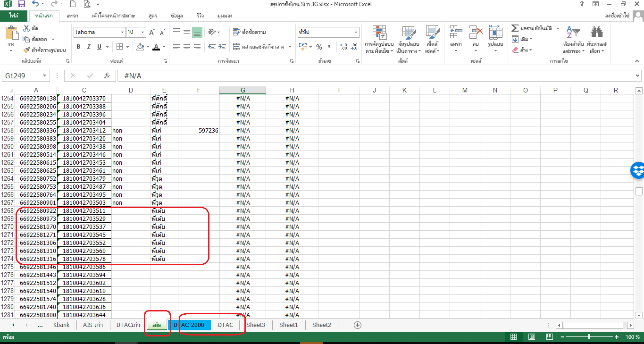Viewport: 644px width, 344px height.
Task: Switch to Page Layout view icon
Action: (x=531, y=337)
